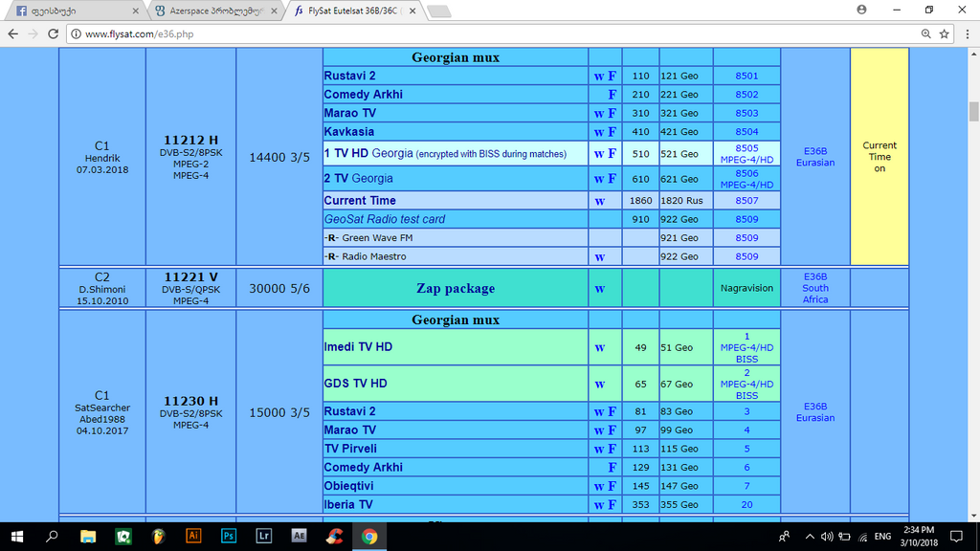Go back using browser back arrow
Image resolution: width=980 pixels, height=551 pixels.
tap(13, 33)
